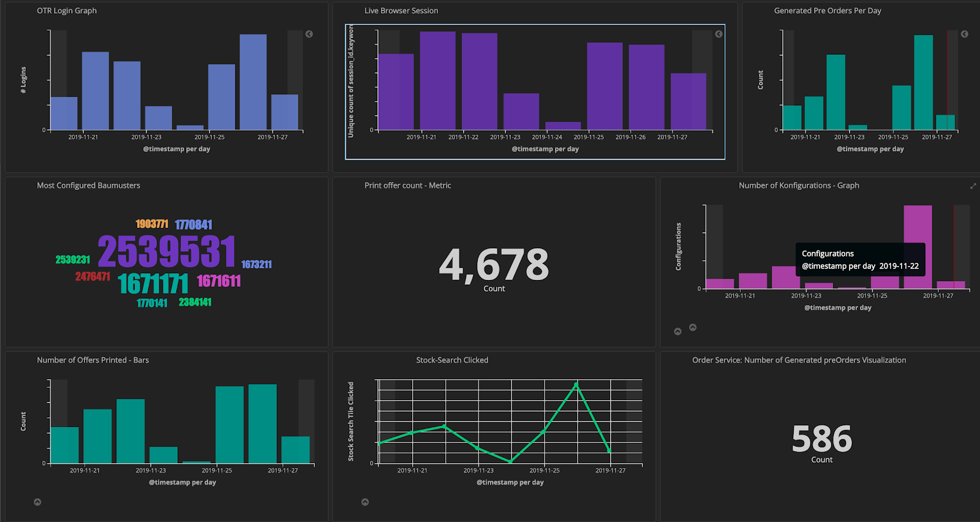Click the 2019-11-26 bar in OTR Login Graph
The image size is (980, 522).
click(253, 82)
